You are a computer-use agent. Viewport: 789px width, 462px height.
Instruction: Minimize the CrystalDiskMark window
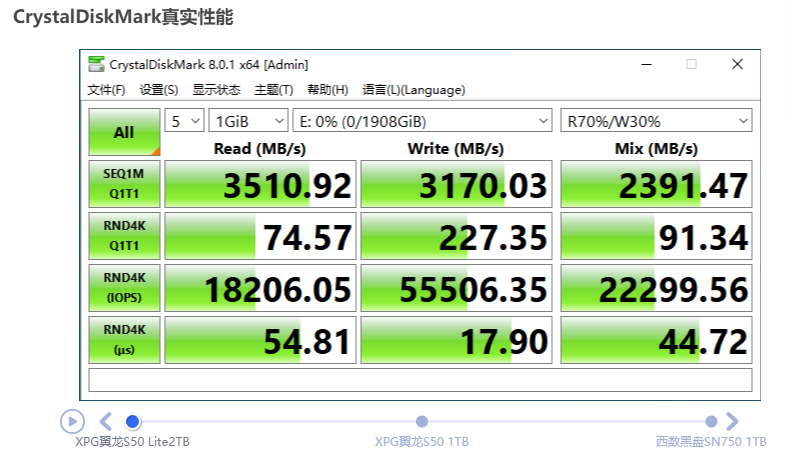(647, 64)
